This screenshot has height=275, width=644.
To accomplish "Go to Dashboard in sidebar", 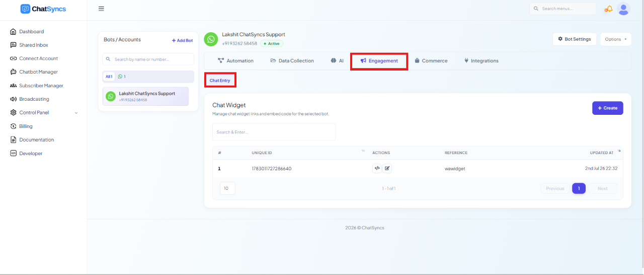I will tap(31, 31).
